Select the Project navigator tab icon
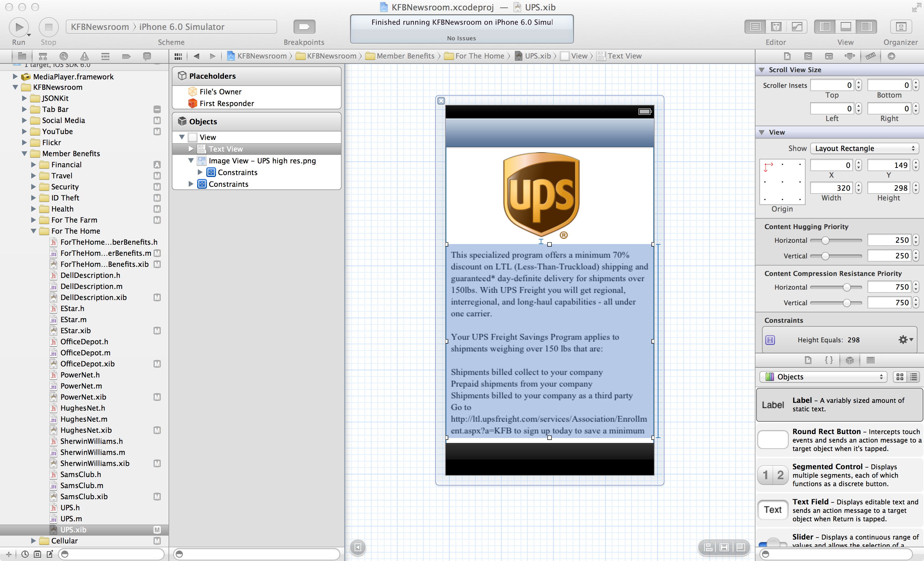 (22, 56)
